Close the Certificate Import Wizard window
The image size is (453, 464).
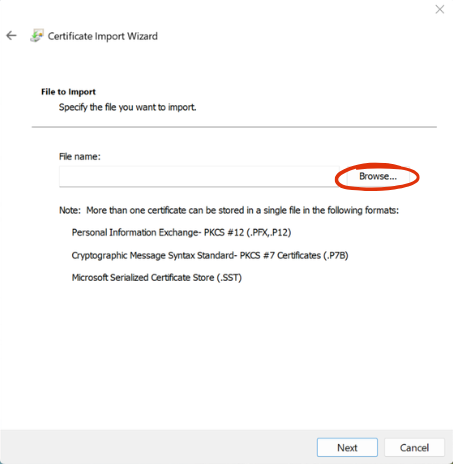[x=440, y=9]
